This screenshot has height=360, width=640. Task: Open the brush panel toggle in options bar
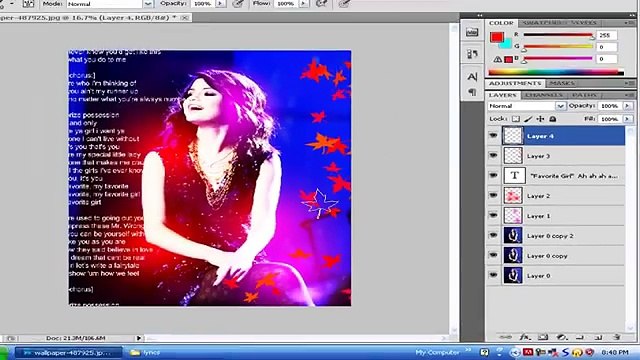coord(28,4)
